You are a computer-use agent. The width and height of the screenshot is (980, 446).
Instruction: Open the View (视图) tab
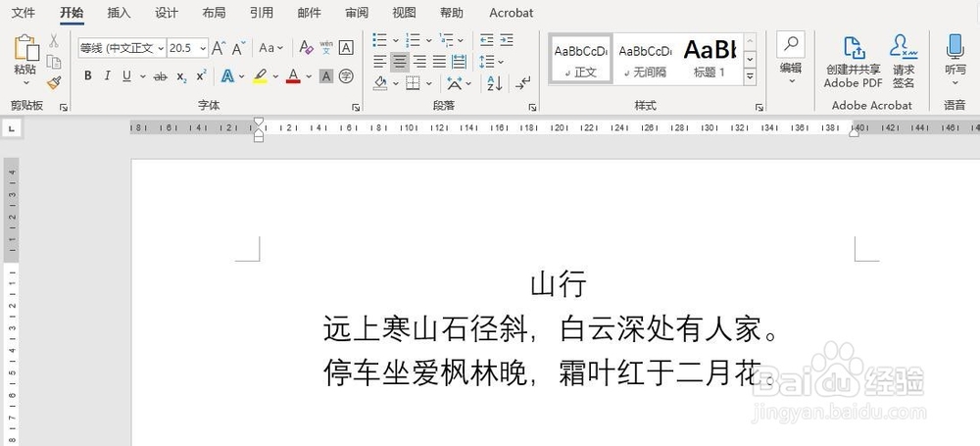404,13
